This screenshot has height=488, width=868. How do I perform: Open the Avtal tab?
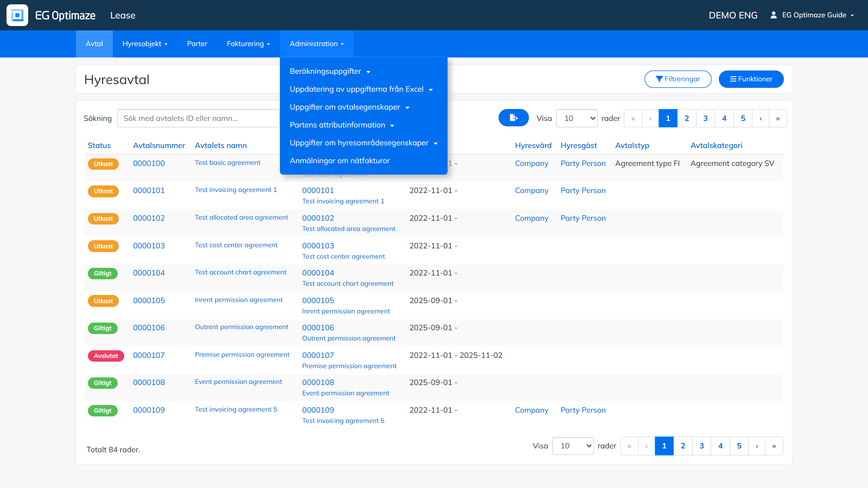tap(94, 44)
